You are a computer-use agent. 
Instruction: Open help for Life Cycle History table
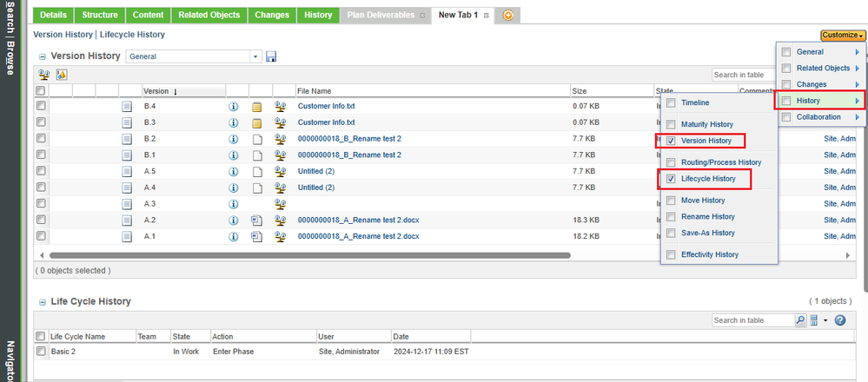840,320
